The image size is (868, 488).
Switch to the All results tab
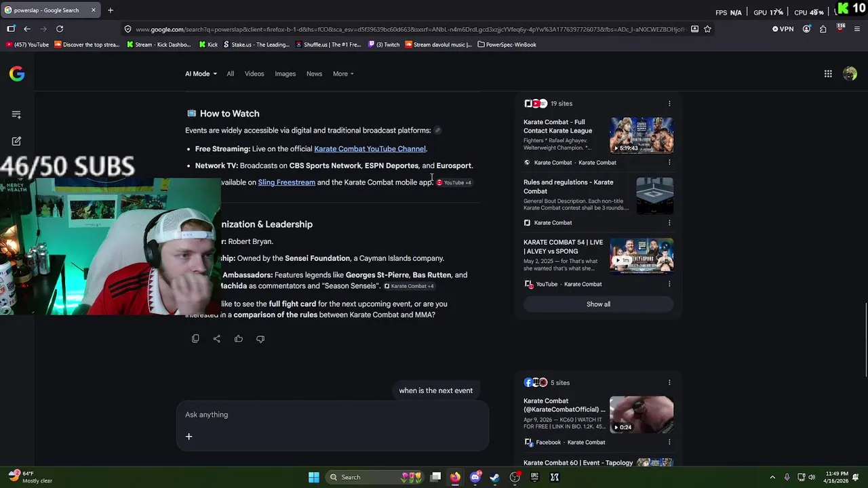click(231, 74)
